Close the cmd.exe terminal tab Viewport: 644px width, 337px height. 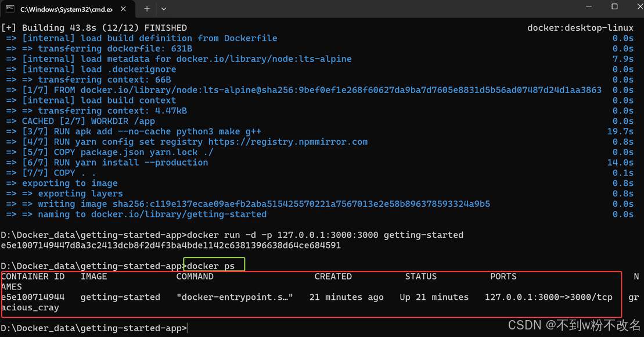(x=122, y=9)
